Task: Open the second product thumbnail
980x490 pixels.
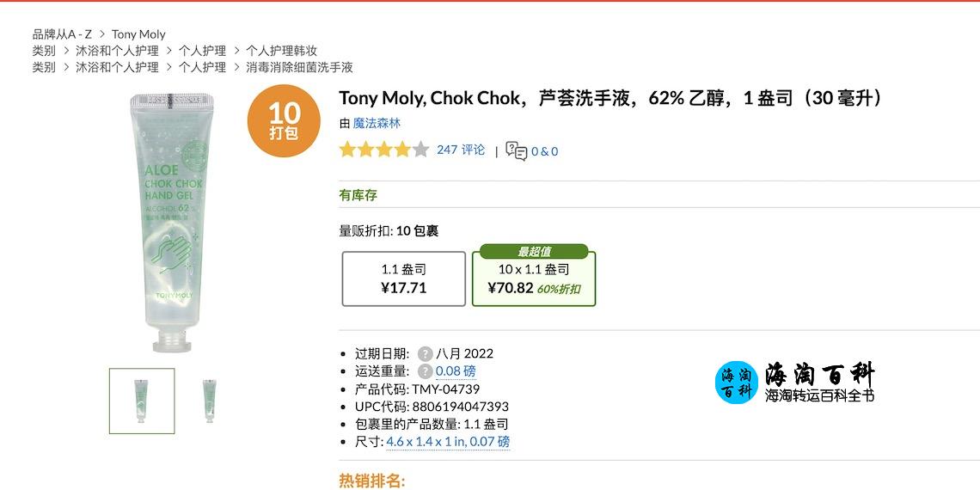Action: pyautogui.click(x=210, y=401)
